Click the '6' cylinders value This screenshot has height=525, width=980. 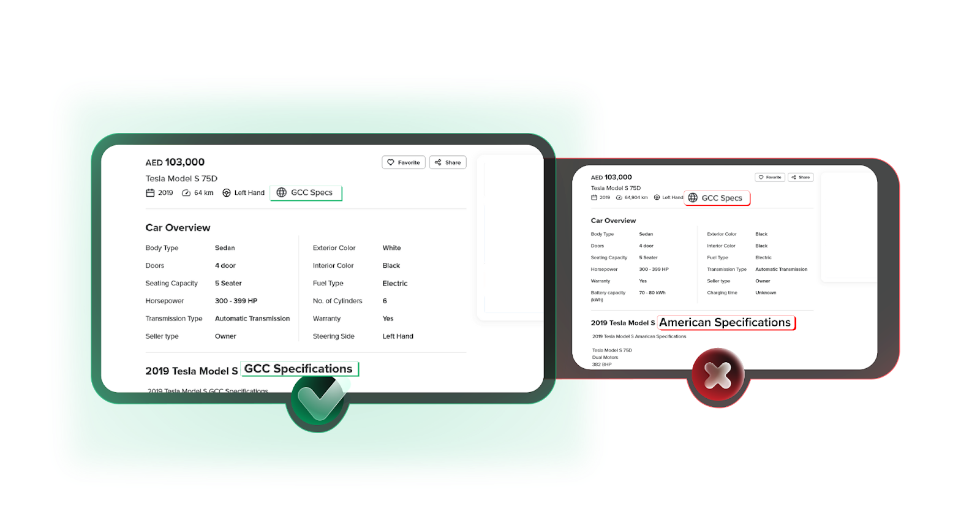click(x=385, y=301)
